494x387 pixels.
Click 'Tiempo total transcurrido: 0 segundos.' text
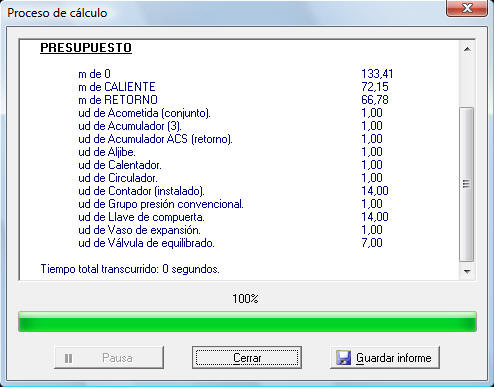pos(130,269)
